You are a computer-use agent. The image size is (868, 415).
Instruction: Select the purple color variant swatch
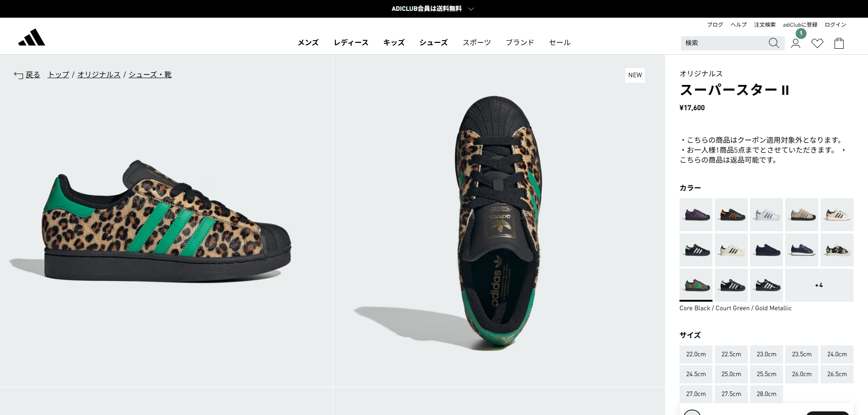696,214
